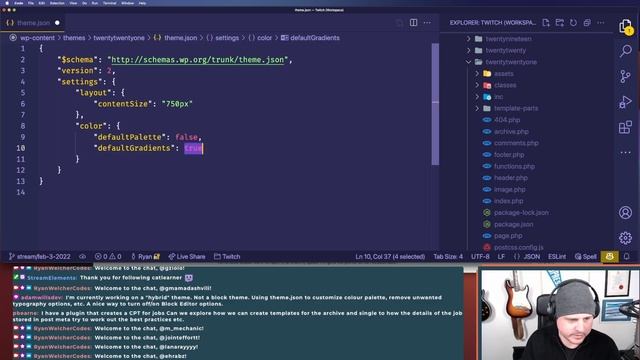Click the eye icon next to branch name
The image size is (640, 360).
82,257
